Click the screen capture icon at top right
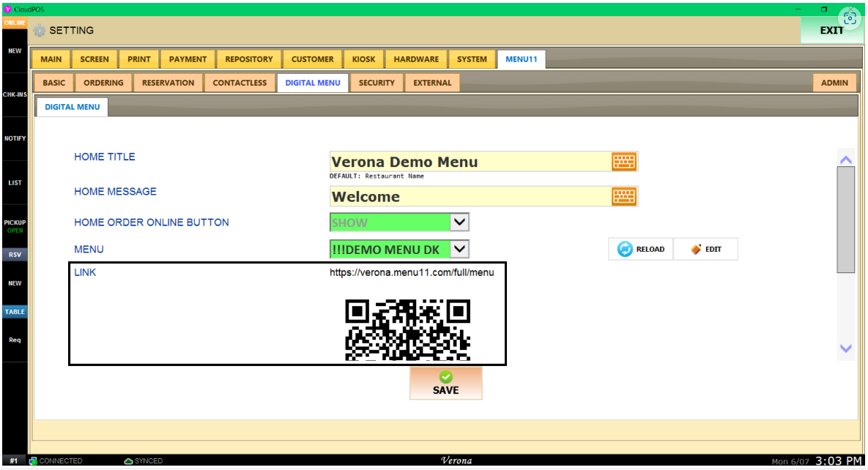The image size is (868, 470). (x=850, y=19)
